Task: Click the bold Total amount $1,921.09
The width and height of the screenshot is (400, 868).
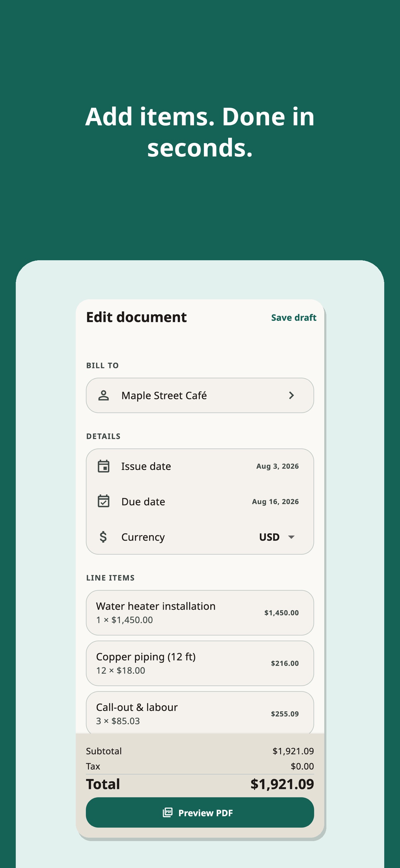Action: click(x=282, y=784)
